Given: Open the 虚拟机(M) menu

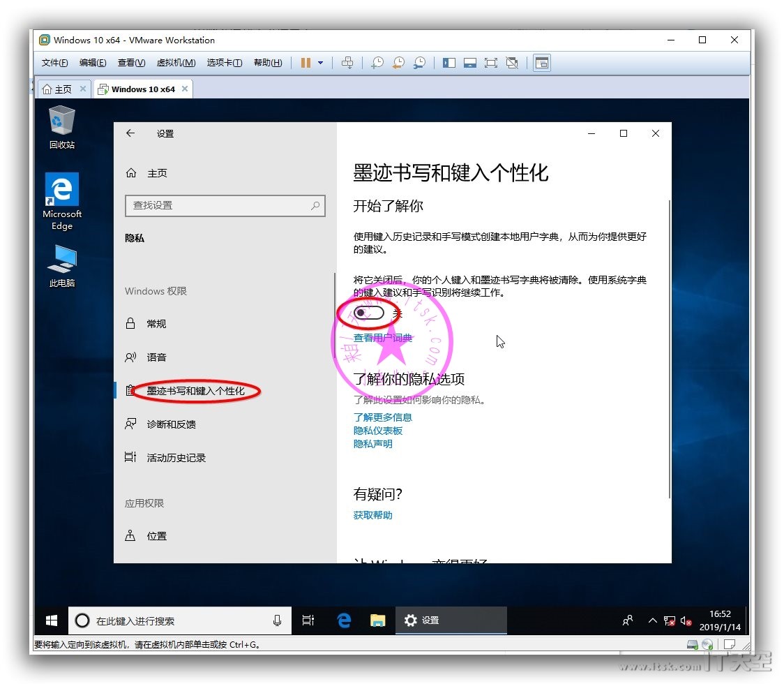Looking at the screenshot, I should (176, 63).
